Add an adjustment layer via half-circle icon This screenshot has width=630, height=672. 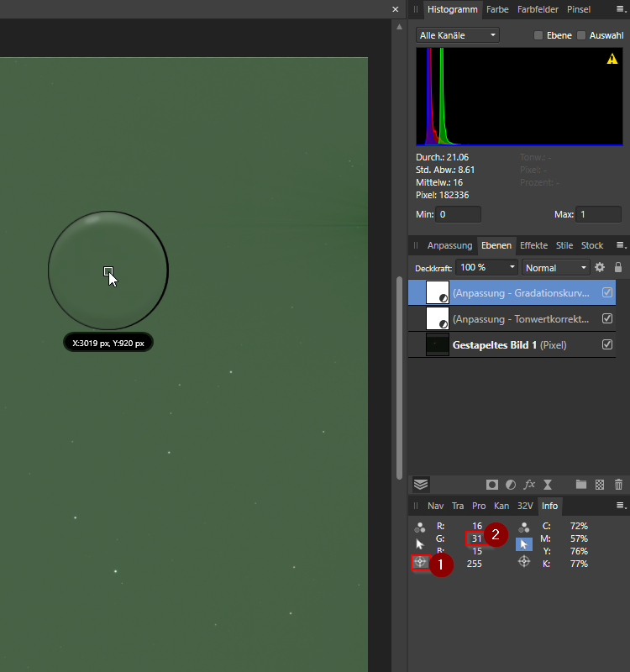click(511, 485)
